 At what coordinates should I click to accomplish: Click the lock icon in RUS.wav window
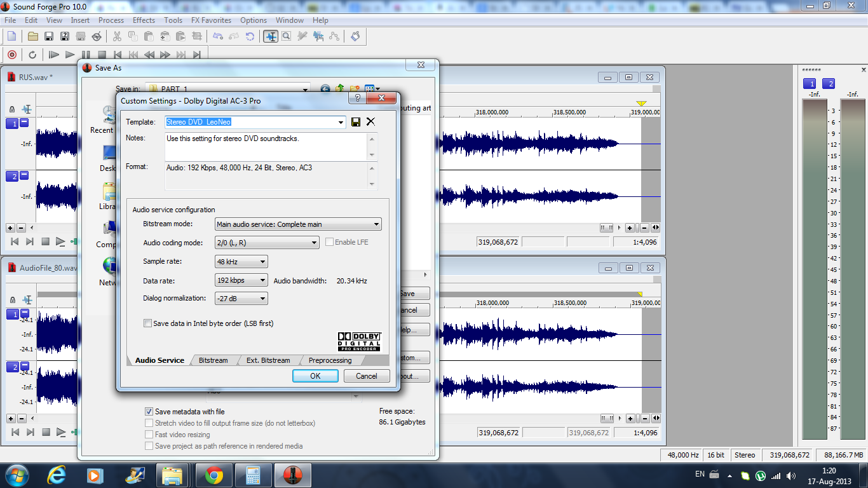pyautogui.click(x=11, y=109)
